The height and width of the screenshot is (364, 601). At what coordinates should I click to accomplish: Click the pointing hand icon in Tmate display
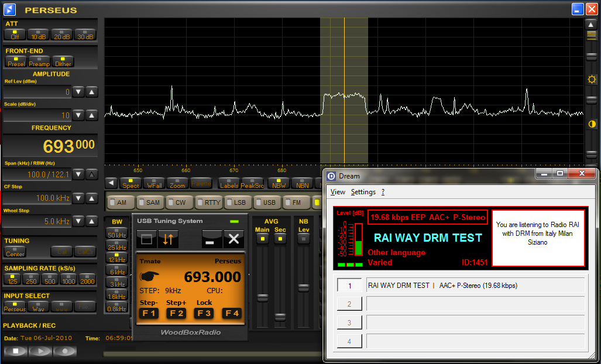[150, 276]
